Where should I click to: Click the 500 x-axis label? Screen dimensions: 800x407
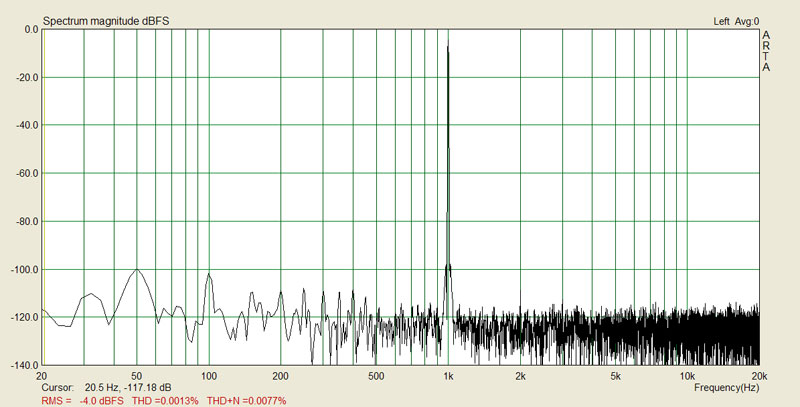click(x=376, y=376)
